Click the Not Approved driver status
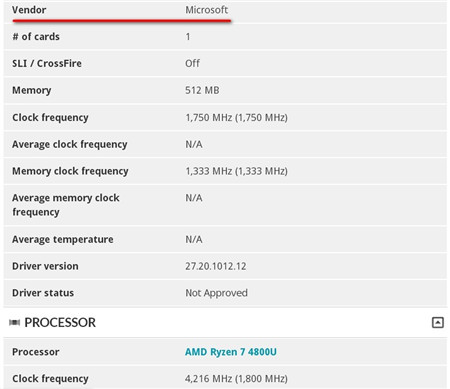450x389 pixels. click(x=216, y=293)
